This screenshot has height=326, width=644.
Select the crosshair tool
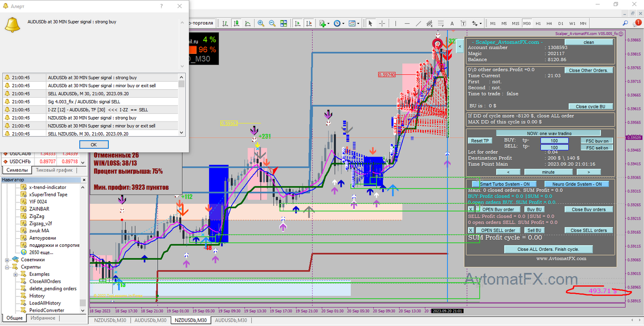pos(382,23)
